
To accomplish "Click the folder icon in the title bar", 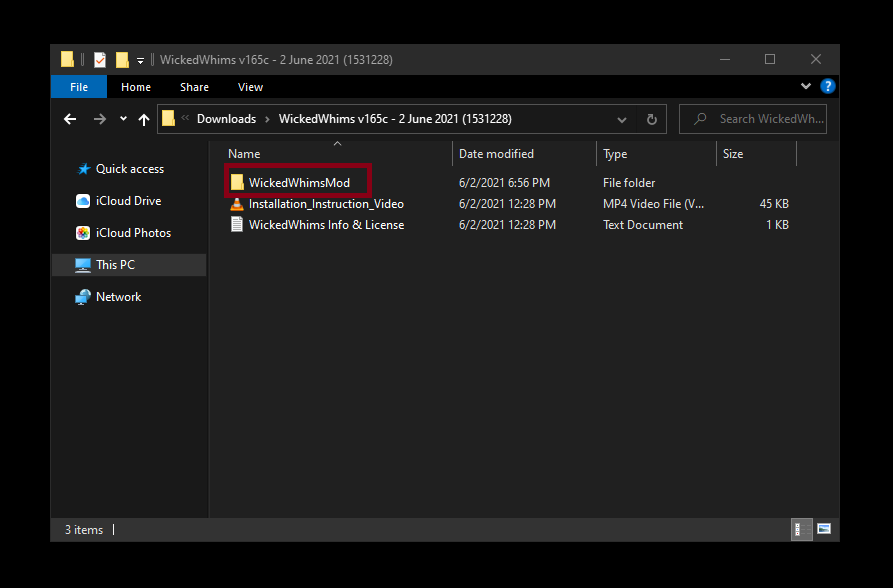I will (x=67, y=59).
